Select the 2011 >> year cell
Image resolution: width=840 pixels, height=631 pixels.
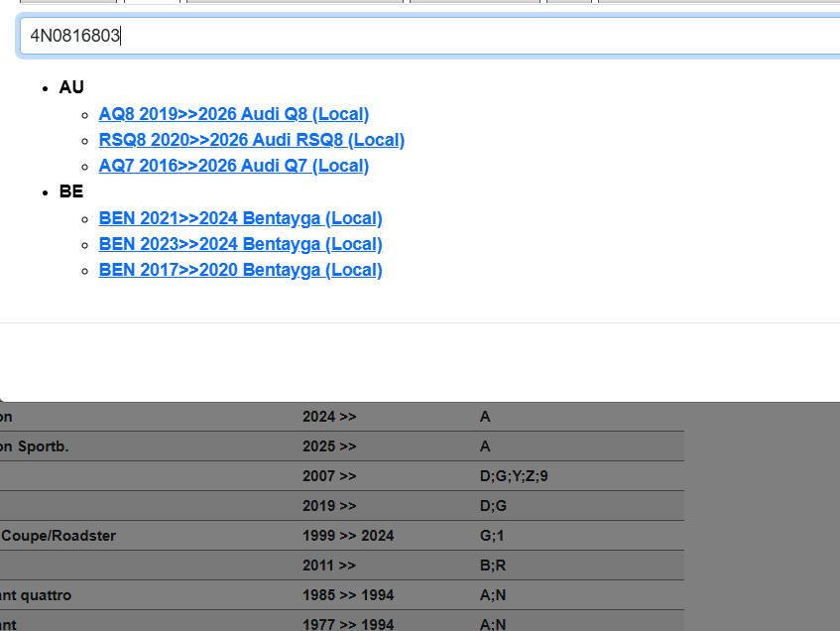tap(329, 566)
